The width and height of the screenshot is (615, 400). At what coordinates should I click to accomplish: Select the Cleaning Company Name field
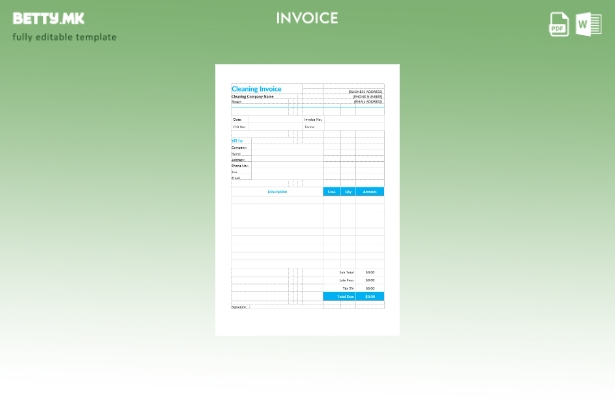(x=252, y=96)
